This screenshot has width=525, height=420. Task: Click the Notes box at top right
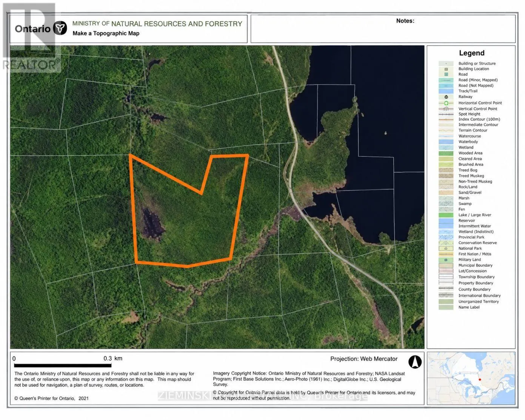383,29
